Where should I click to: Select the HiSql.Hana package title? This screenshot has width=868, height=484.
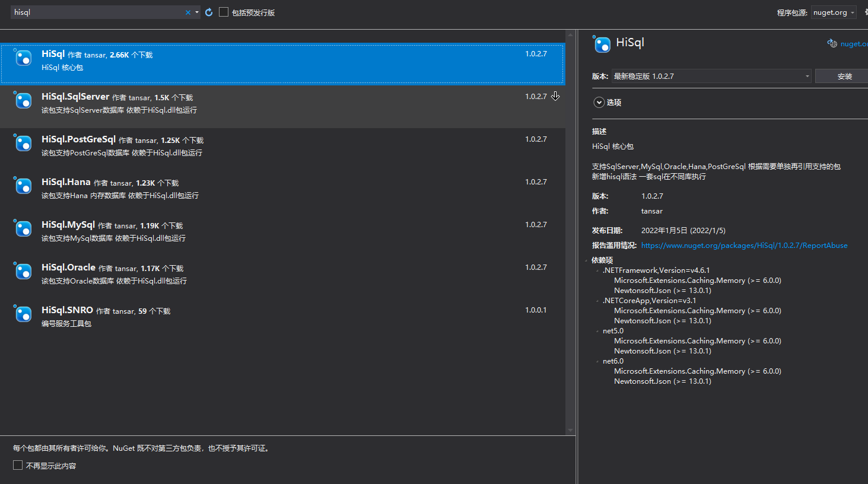pos(66,182)
